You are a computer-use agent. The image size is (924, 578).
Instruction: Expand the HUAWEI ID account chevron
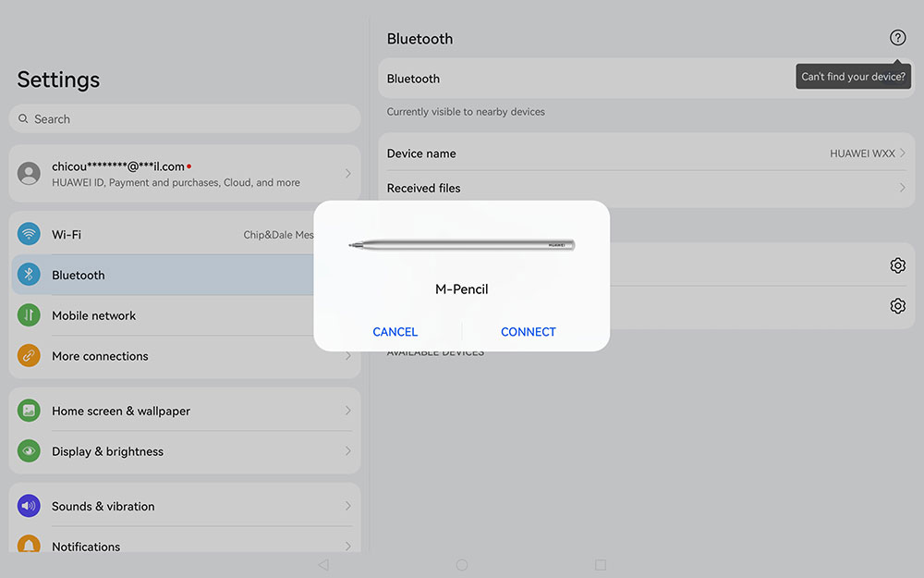point(347,174)
